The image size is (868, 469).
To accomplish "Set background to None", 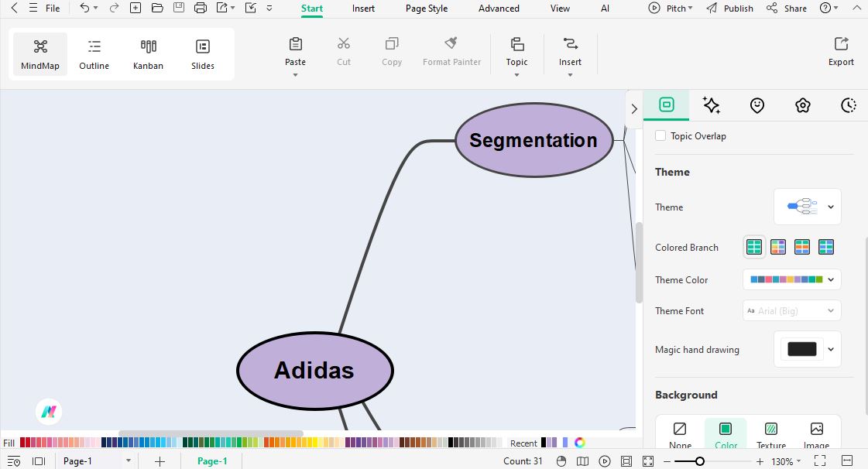I will coord(680,435).
